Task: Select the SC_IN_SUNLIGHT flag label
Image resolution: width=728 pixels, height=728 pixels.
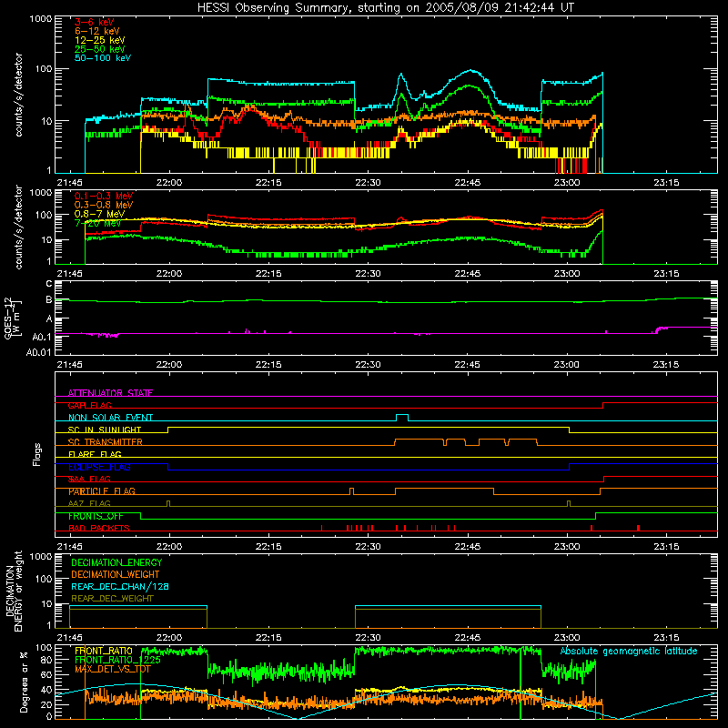Action: (105, 430)
